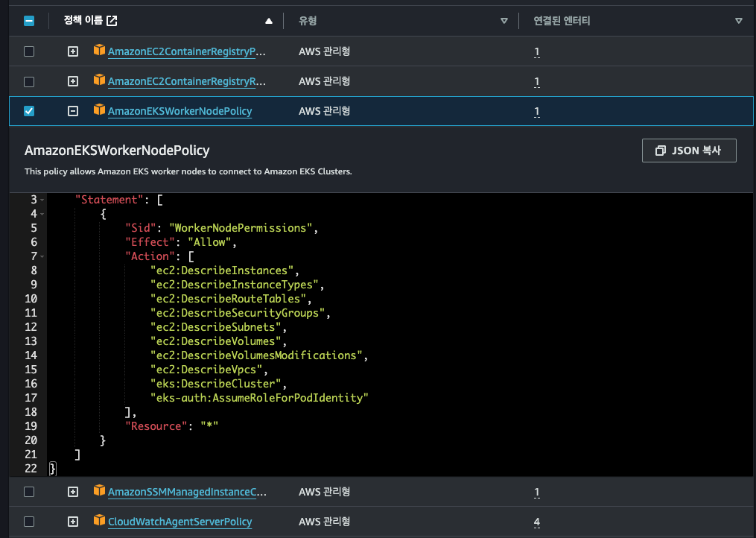Click AWS 관리형 type in CloudWatchAgentServerPolicy row
Image resolution: width=756 pixels, height=538 pixels.
(325, 521)
